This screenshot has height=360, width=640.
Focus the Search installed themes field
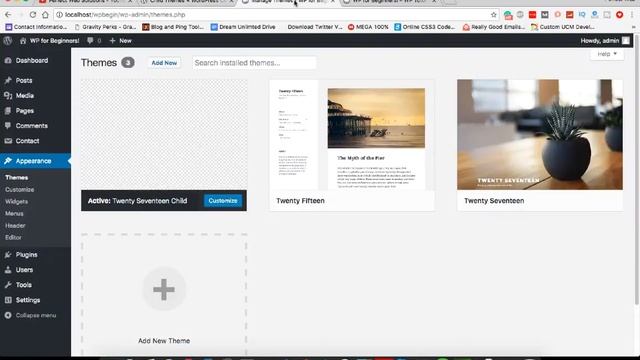tap(254, 63)
